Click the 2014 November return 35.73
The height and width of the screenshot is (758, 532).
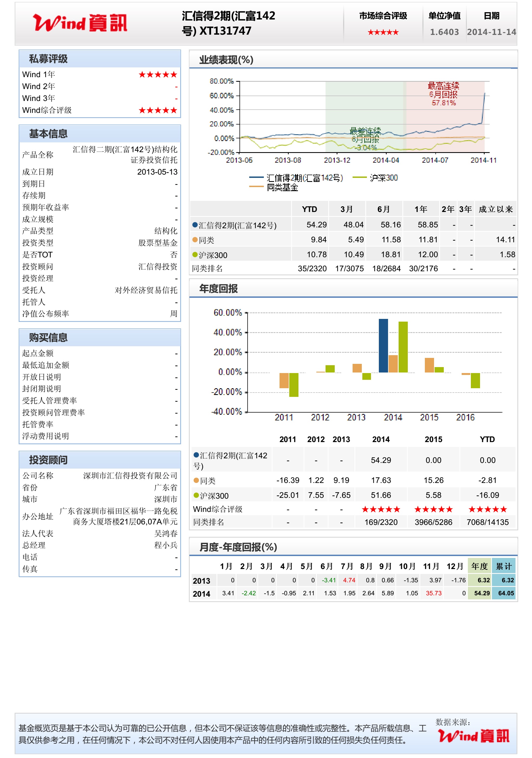pyautogui.click(x=434, y=593)
